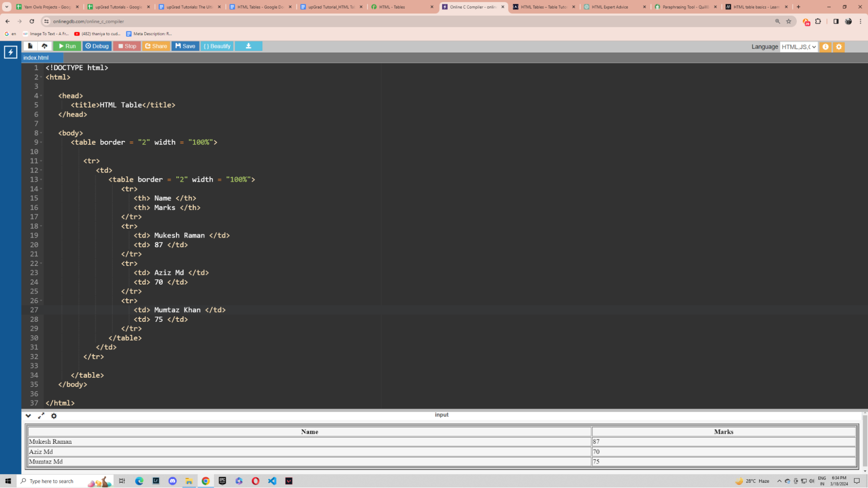Open Opera browser from taskbar
This screenshot has width=868, height=488.
click(256, 481)
